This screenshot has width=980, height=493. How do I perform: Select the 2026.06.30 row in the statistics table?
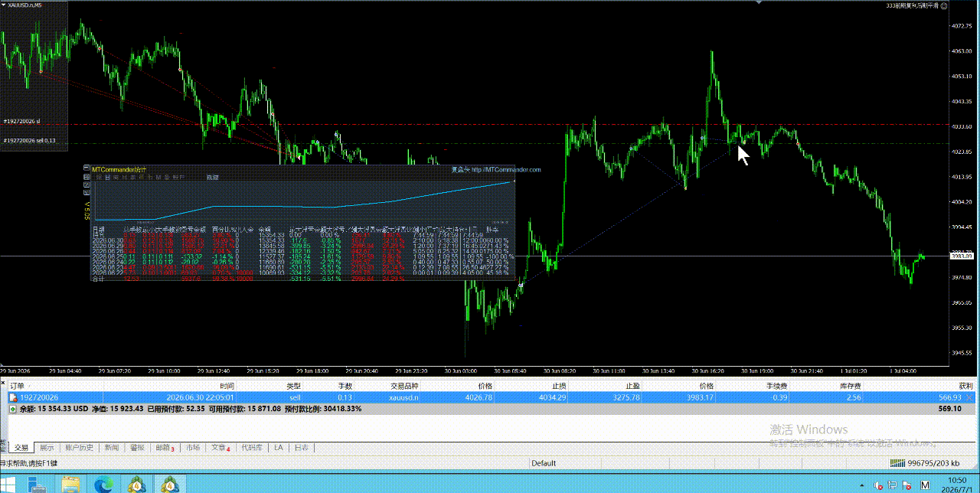[300, 240]
